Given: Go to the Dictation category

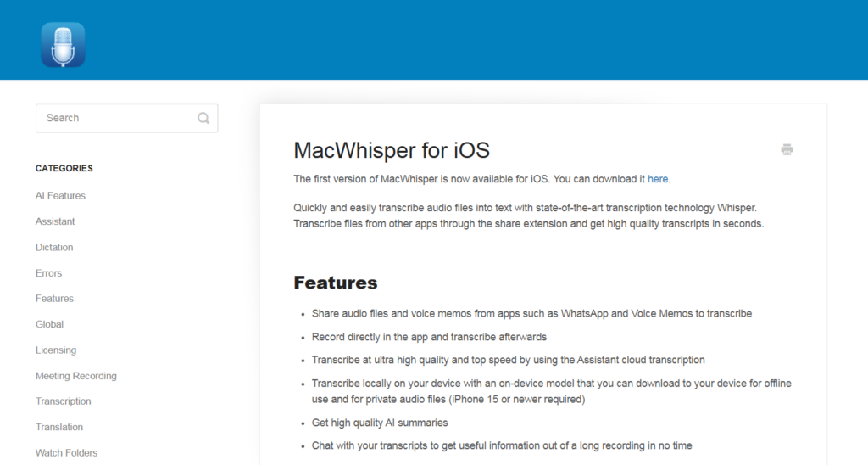Looking at the screenshot, I should pyautogui.click(x=54, y=247).
